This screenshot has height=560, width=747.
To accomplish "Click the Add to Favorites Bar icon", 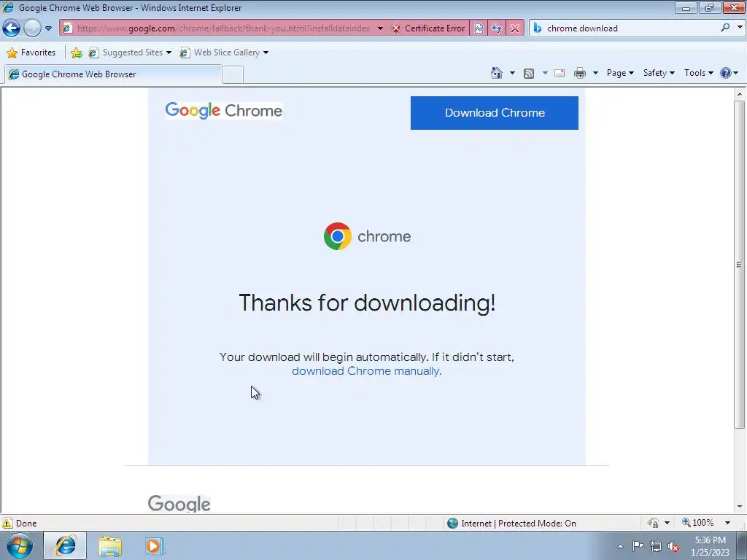I will click(76, 52).
